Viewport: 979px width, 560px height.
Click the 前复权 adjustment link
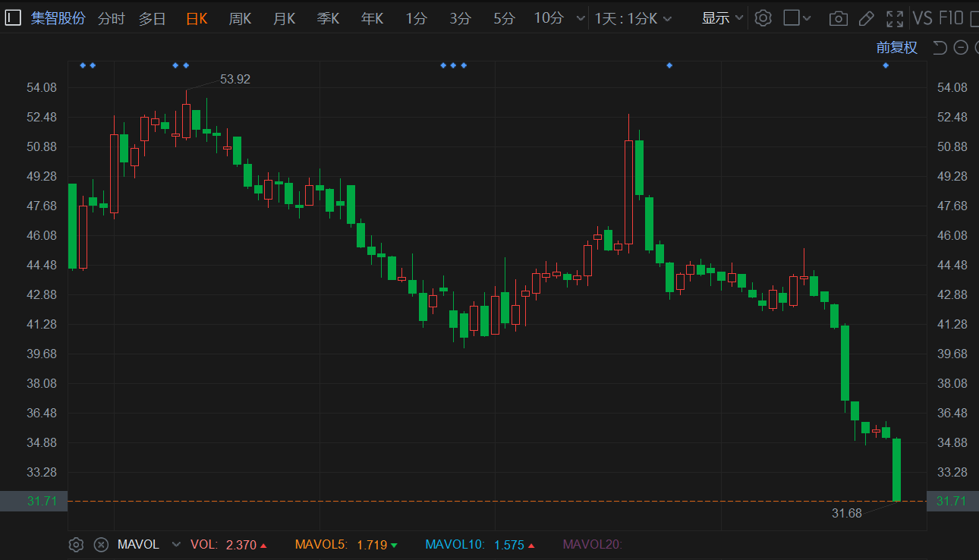click(896, 48)
